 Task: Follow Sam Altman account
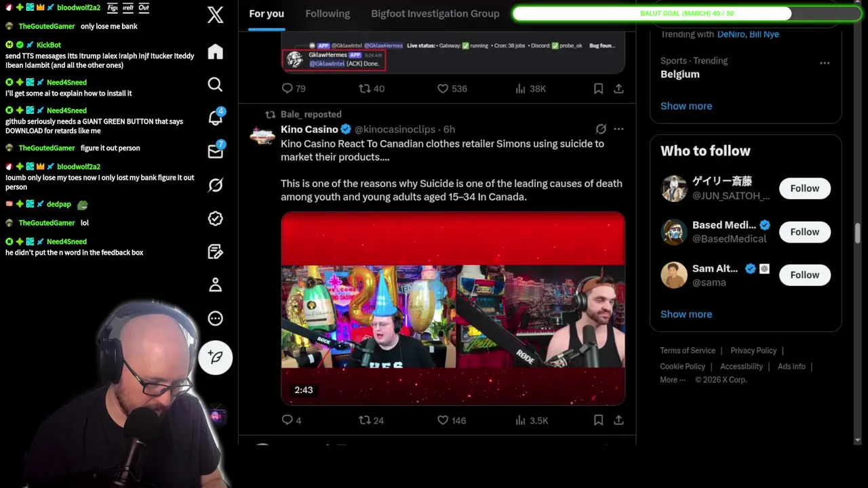(x=805, y=274)
